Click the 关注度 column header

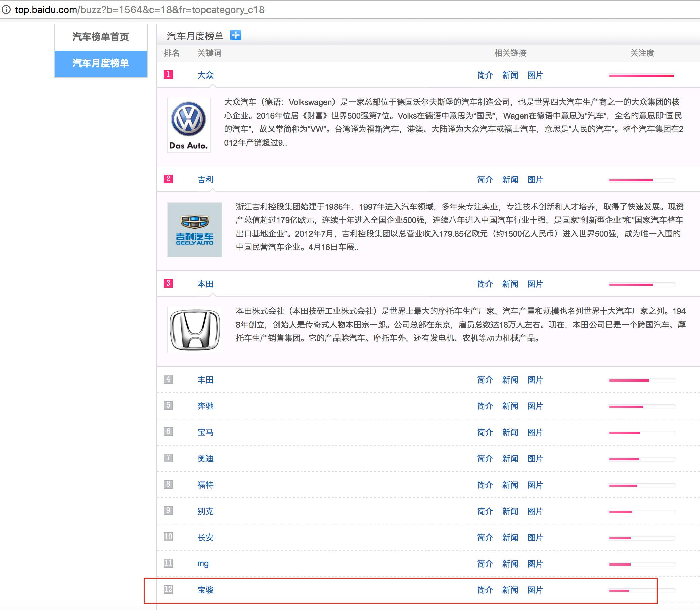[642, 53]
